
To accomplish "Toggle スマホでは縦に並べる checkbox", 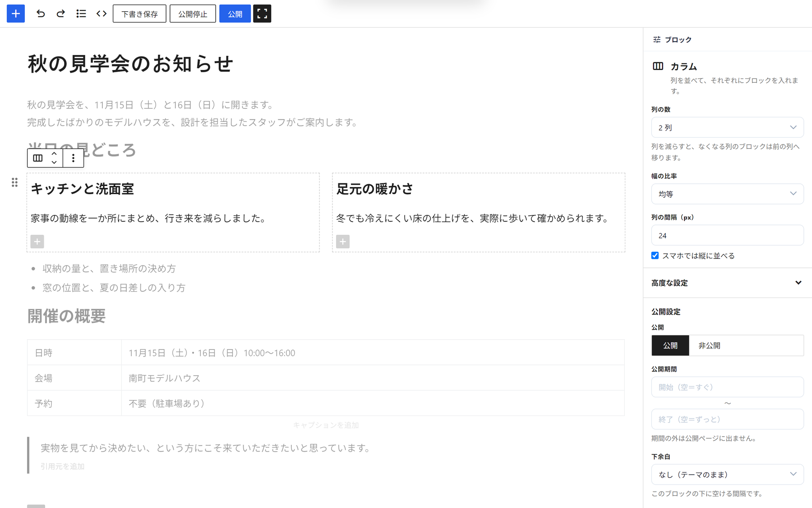I will point(655,256).
